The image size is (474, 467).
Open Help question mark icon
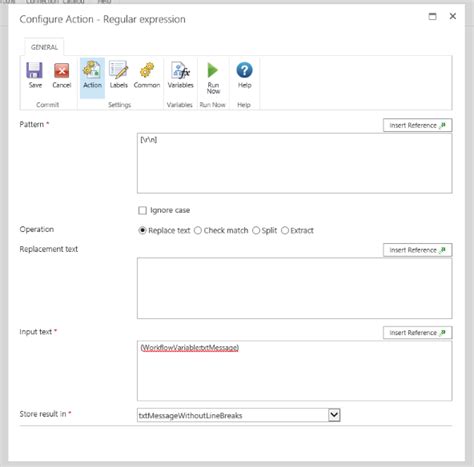244,70
